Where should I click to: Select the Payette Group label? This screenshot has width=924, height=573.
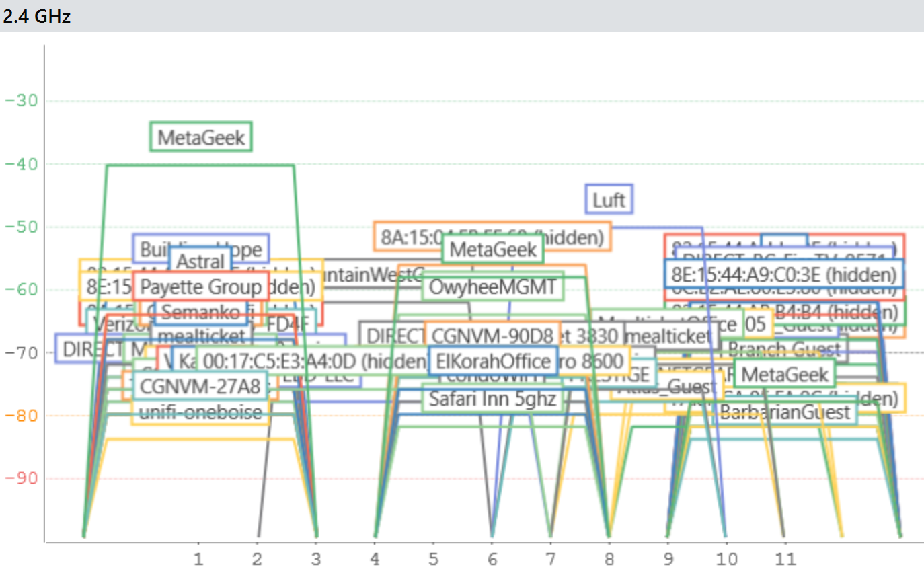click(200, 287)
